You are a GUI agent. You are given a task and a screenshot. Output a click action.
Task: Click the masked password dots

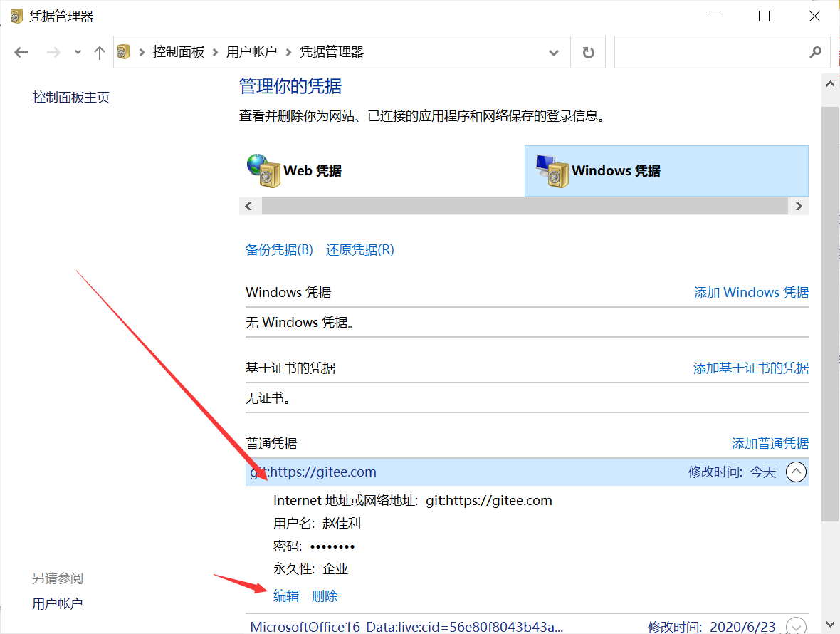(x=332, y=546)
